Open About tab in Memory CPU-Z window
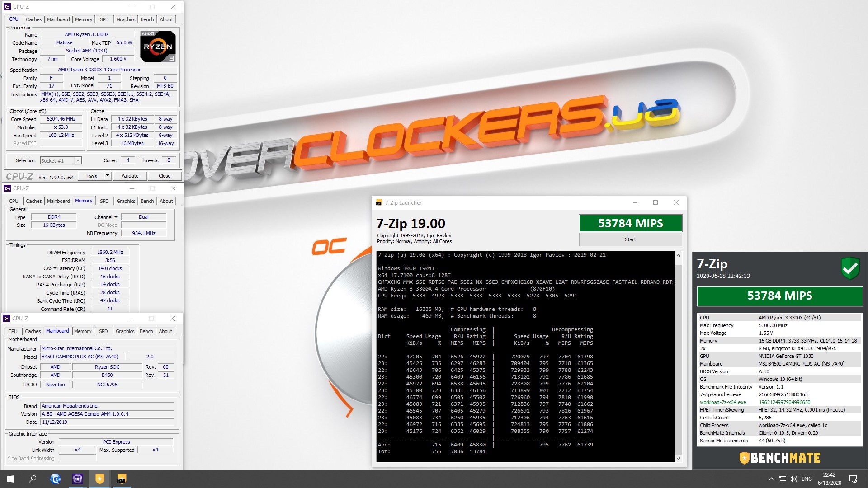Image resolution: width=868 pixels, height=488 pixels. click(166, 201)
